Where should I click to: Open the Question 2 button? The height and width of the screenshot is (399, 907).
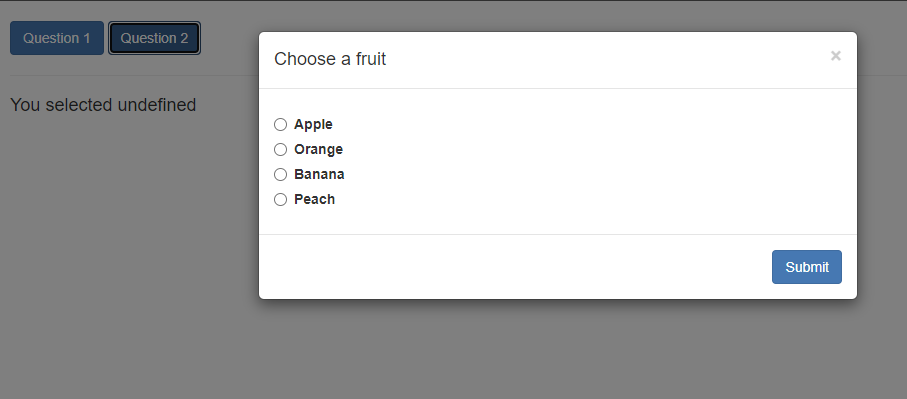click(154, 38)
